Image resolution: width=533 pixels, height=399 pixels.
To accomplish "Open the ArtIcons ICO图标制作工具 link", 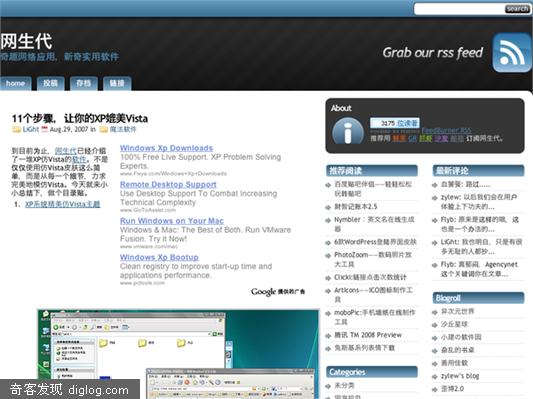I will pyautogui.click(x=374, y=295).
